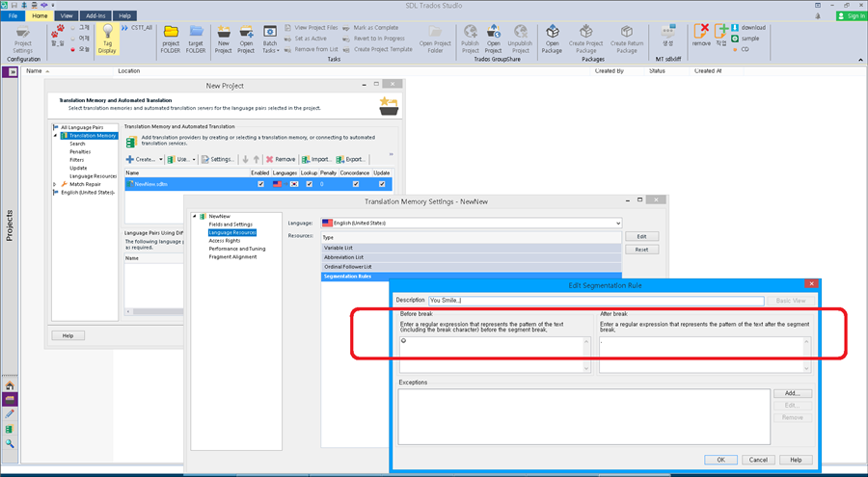Viewport: 868px width, 477px height.
Task: Switch to the Add-Ins ribbon tab
Action: (95, 16)
